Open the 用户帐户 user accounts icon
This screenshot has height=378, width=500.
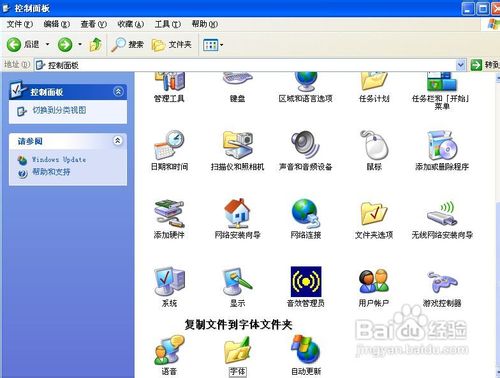(374, 282)
